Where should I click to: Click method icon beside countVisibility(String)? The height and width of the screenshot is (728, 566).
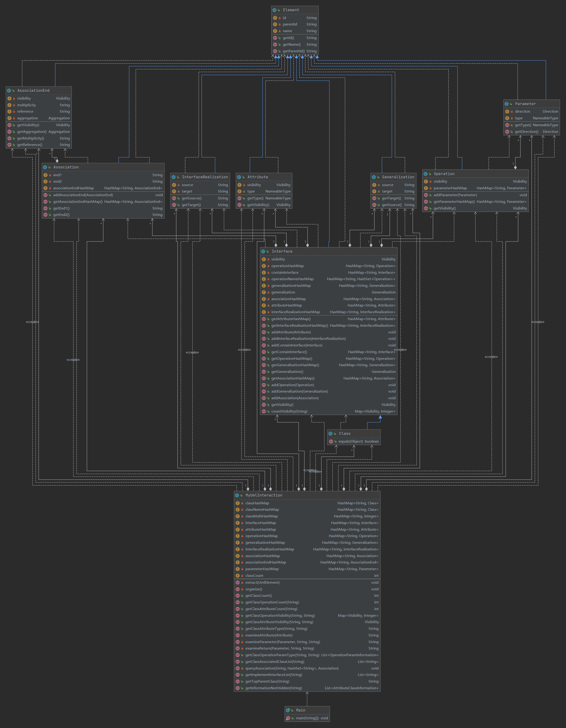264,411
